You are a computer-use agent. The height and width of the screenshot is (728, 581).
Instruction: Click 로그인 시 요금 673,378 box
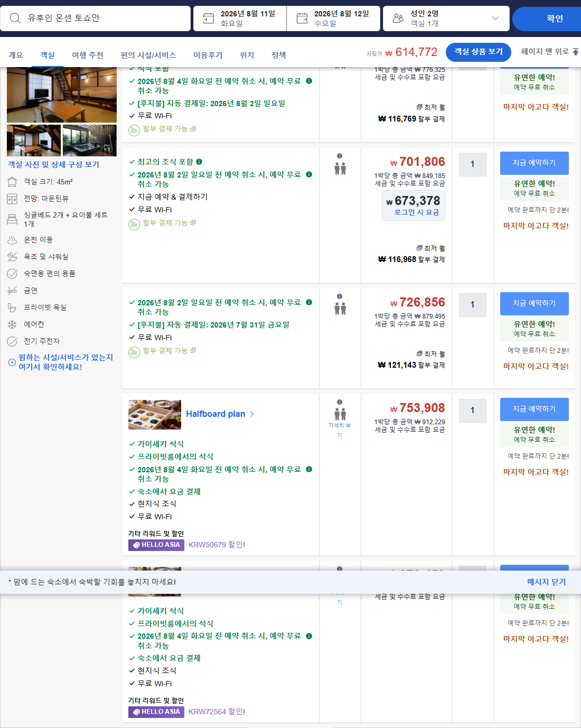(414, 206)
